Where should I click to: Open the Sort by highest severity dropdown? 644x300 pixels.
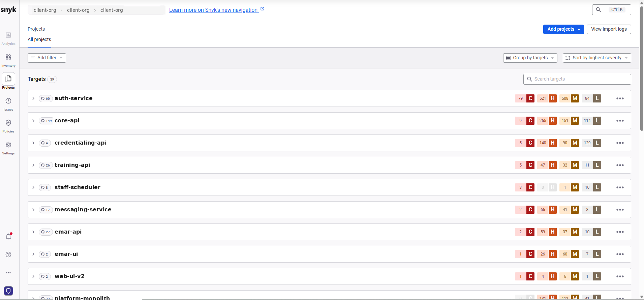pyautogui.click(x=597, y=58)
